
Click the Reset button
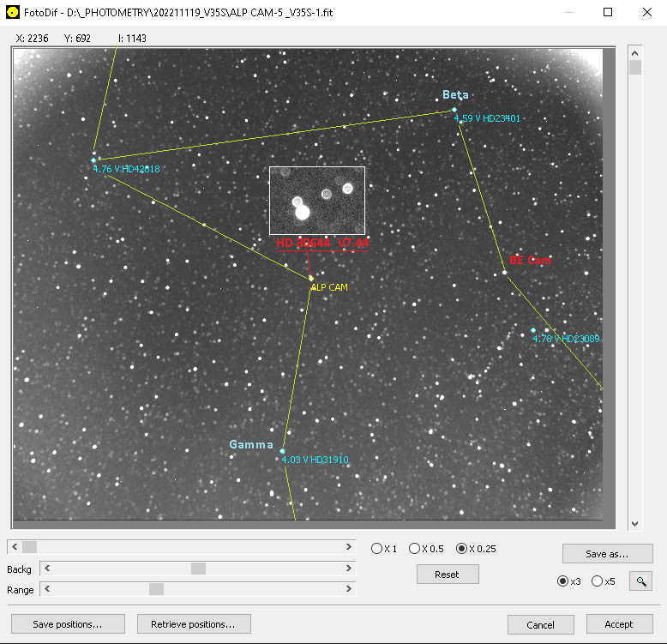pyautogui.click(x=447, y=575)
